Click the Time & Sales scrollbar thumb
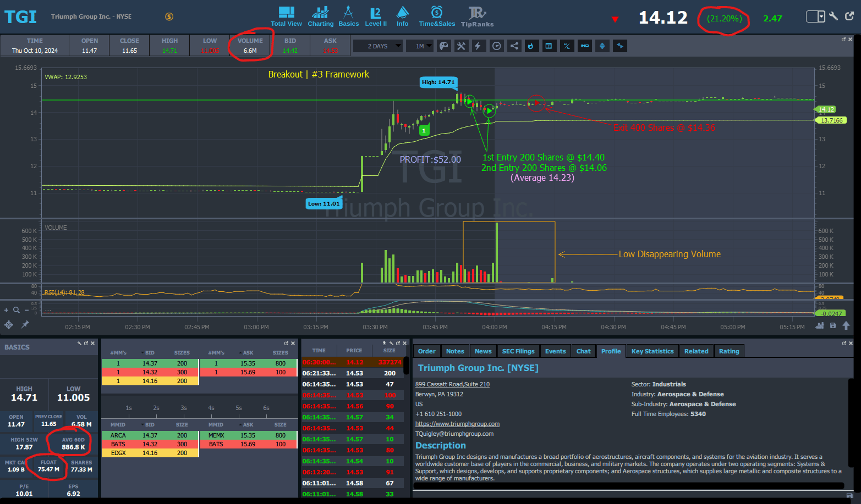The width and height of the screenshot is (861, 504). point(407,367)
